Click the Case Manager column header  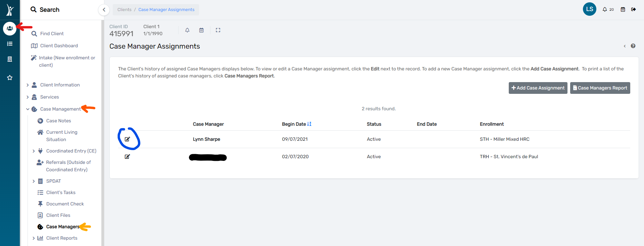[x=208, y=124]
